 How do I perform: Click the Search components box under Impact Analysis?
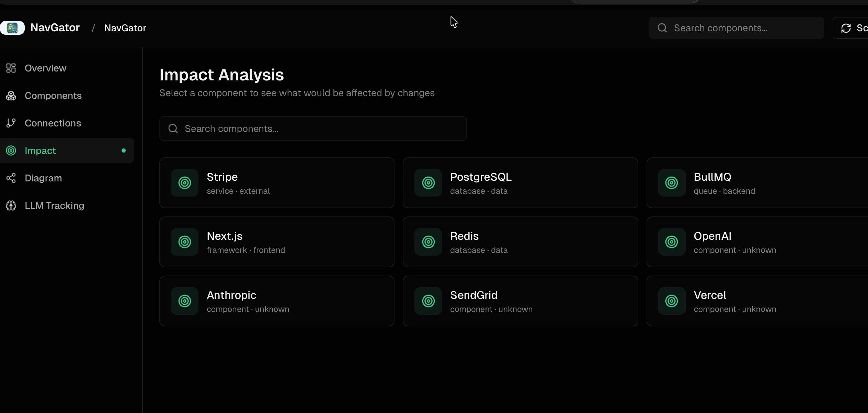(x=312, y=128)
